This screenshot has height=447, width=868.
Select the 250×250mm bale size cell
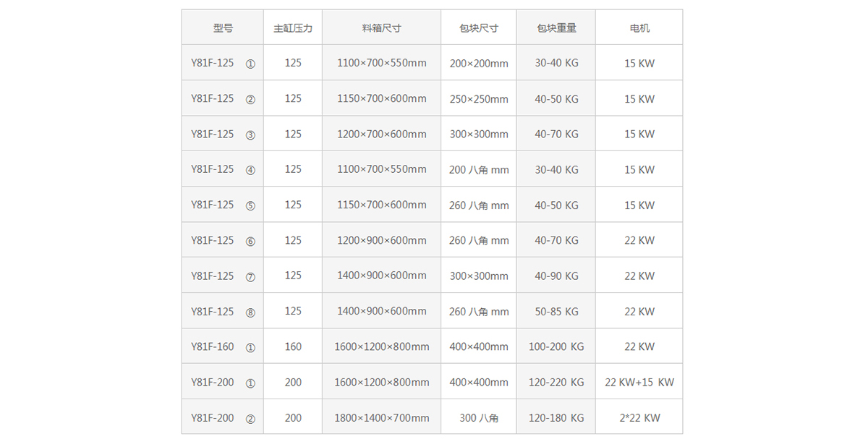(x=479, y=99)
